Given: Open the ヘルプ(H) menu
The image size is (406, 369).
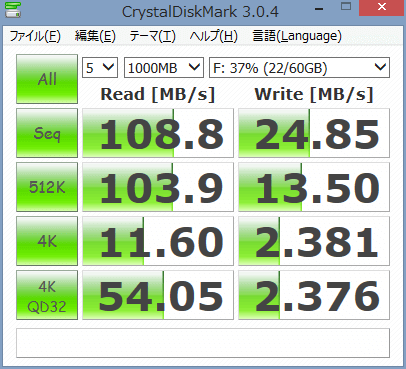Looking at the screenshot, I should (x=213, y=36).
